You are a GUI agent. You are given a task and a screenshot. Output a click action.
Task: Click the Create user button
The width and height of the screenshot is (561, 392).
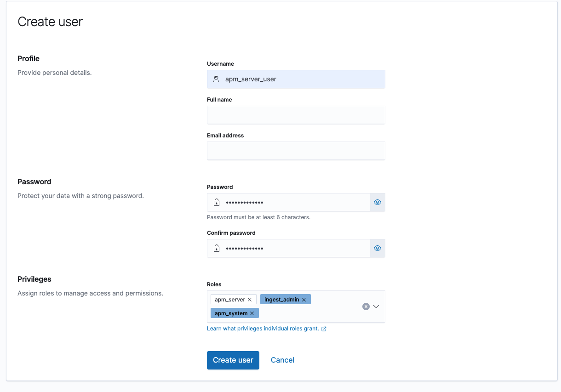[233, 360]
